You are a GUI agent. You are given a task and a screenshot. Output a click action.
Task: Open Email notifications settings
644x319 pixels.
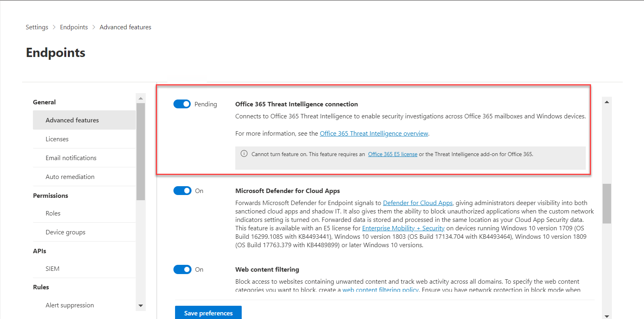click(84, 158)
